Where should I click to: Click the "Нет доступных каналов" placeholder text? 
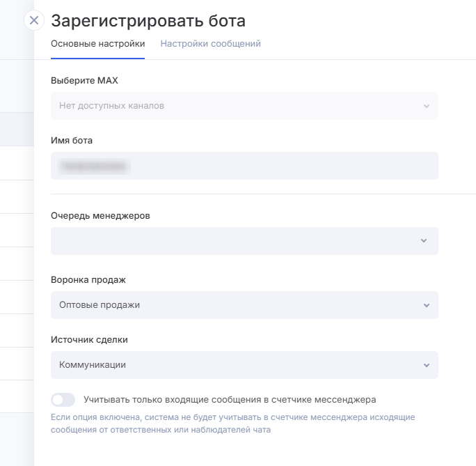[111, 106]
